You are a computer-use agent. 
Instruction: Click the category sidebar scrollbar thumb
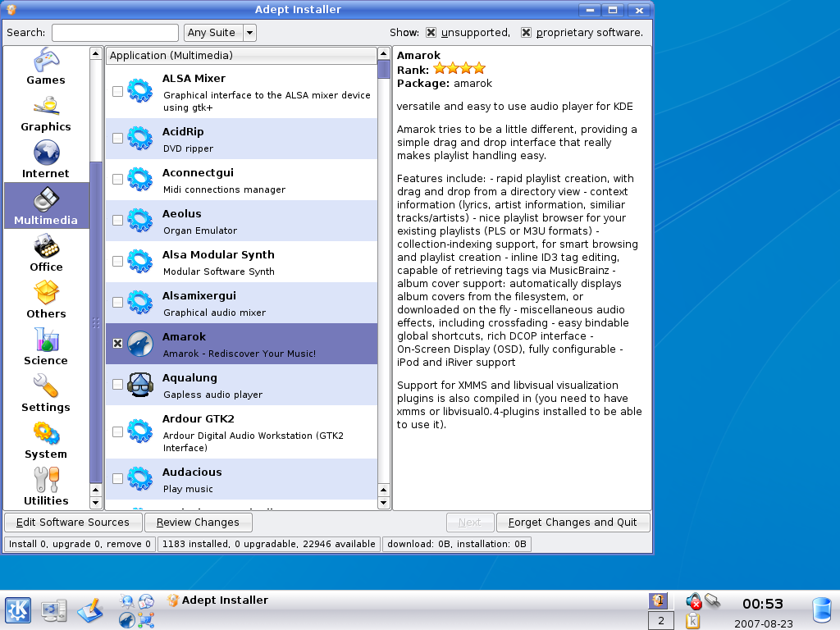click(x=95, y=322)
